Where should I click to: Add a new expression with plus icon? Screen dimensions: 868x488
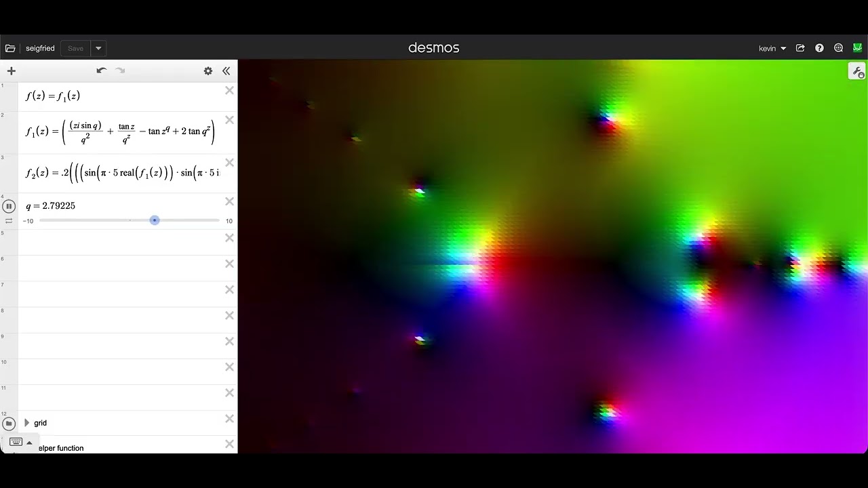pos(11,70)
